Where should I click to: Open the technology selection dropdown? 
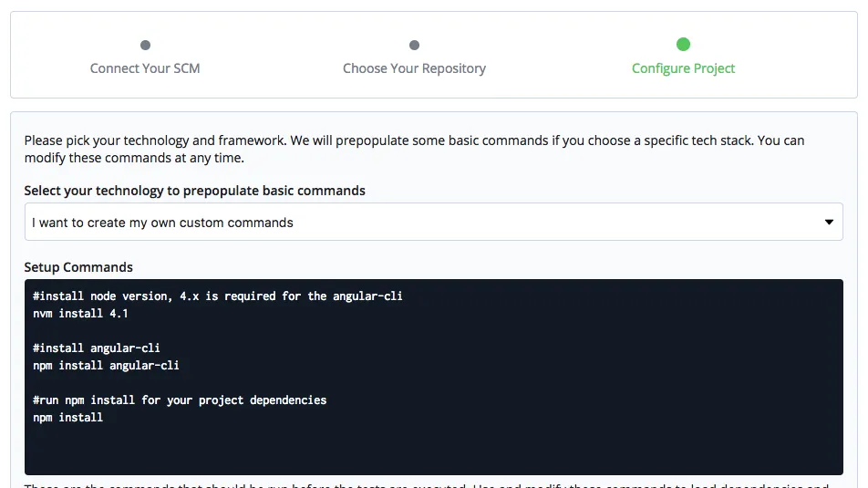(x=433, y=222)
